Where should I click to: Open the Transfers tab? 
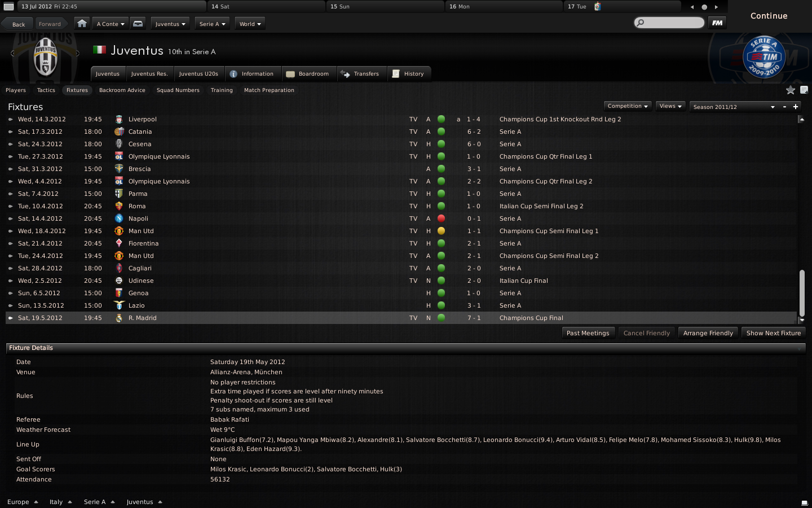pos(360,74)
